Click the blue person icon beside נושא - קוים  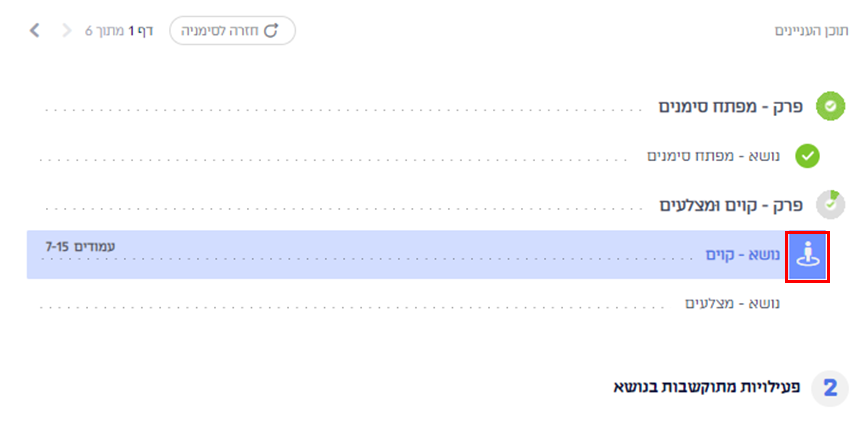point(808,255)
